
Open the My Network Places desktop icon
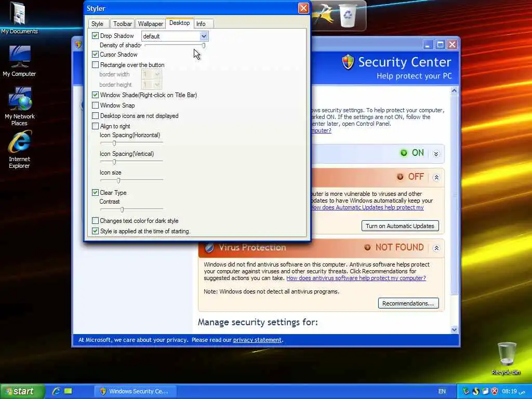point(19,106)
